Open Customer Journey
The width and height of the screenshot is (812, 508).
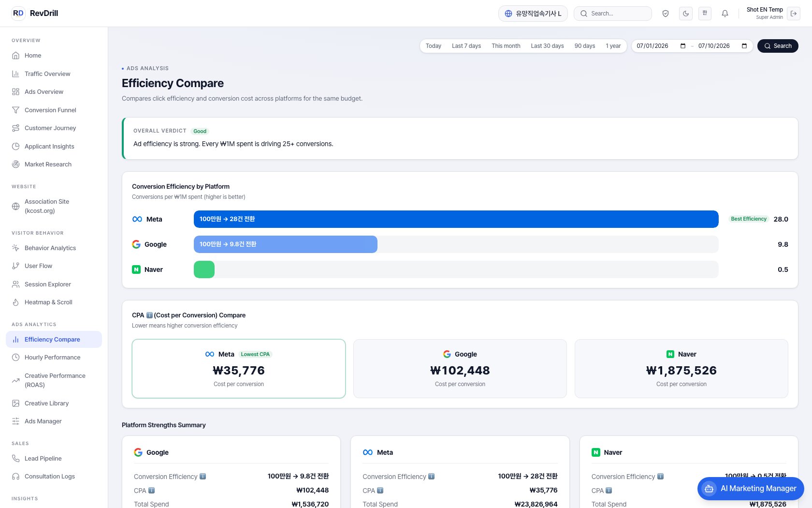[x=54, y=128]
